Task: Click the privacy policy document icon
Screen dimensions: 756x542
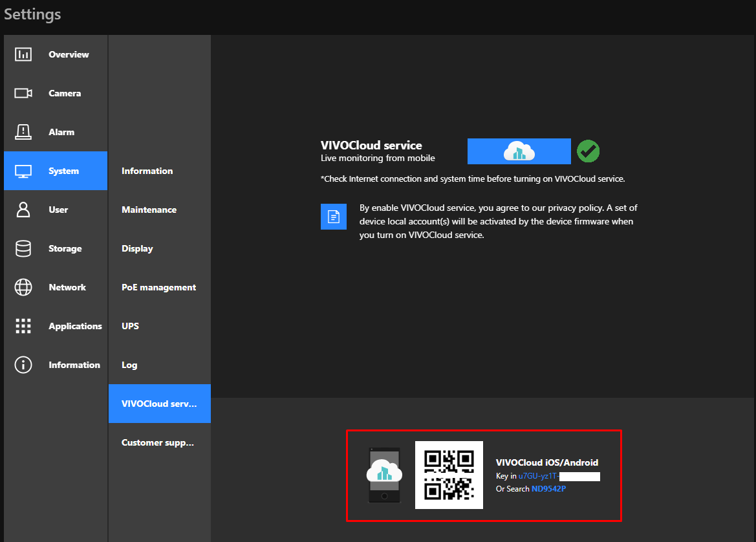Action: pos(334,217)
